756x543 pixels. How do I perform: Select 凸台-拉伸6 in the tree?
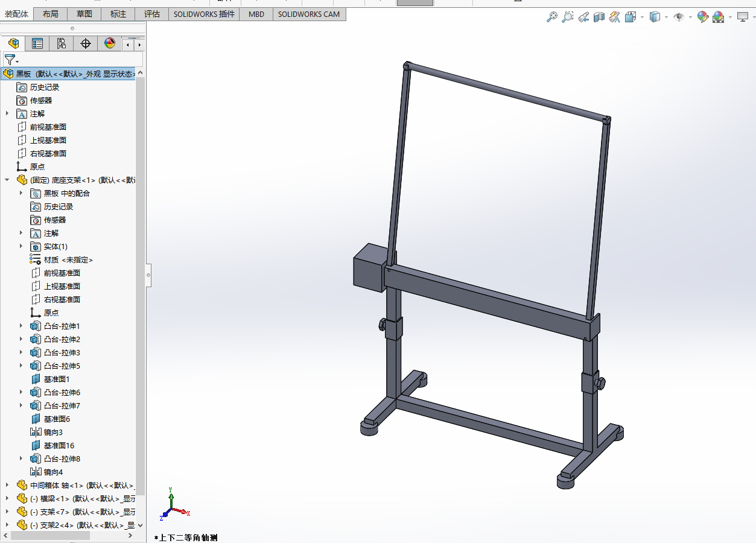point(55,393)
